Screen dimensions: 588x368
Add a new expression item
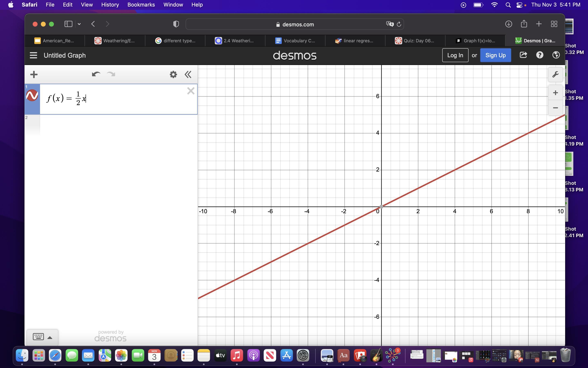[x=34, y=74]
